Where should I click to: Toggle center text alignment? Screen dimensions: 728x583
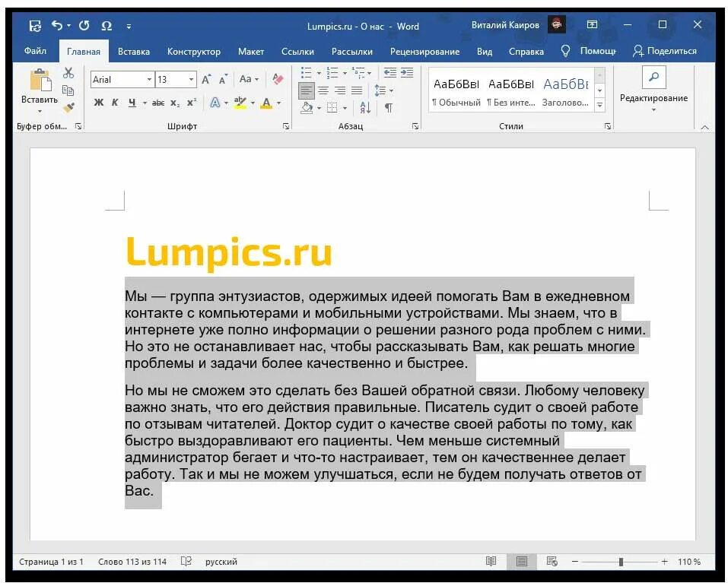click(x=323, y=90)
